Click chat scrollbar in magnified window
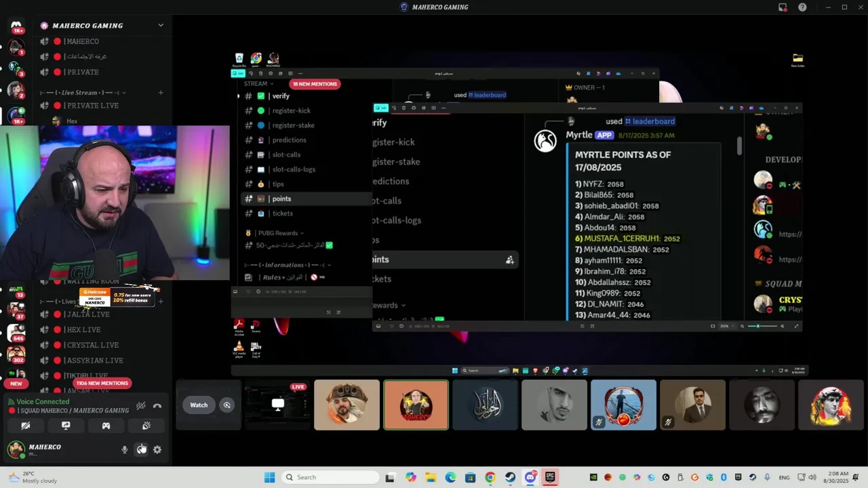868x488 pixels. [x=739, y=146]
